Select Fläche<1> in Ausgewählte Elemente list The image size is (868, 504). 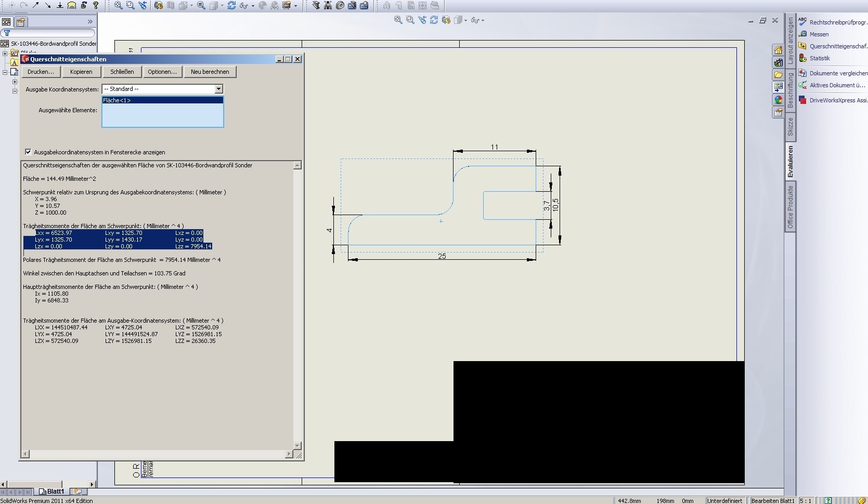tap(162, 100)
